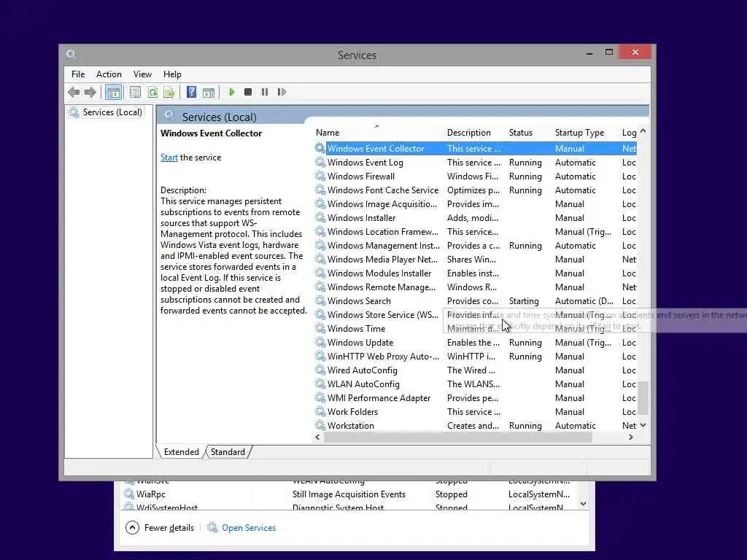
Task: Click the vertical scrollbar down arrow
Action: pos(643,425)
